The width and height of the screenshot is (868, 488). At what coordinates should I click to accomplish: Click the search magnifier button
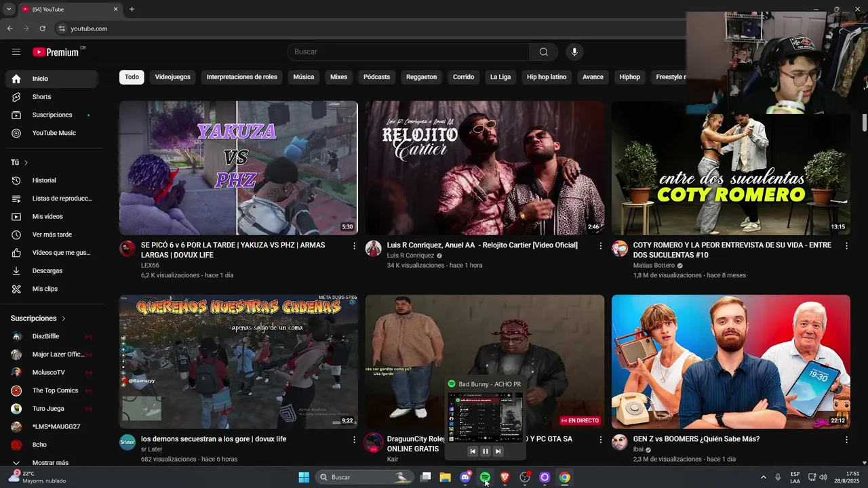tap(544, 52)
